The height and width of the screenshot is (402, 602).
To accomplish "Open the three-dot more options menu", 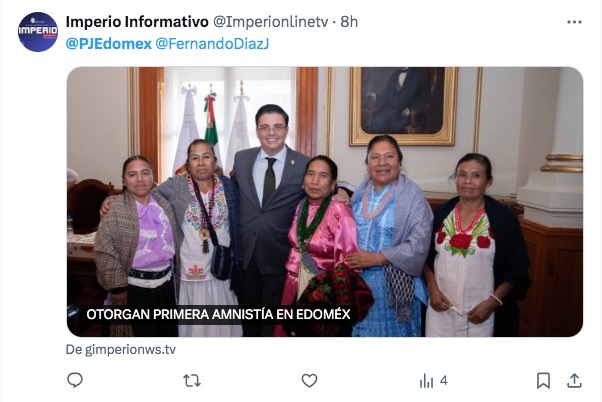I will (x=574, y=22).
